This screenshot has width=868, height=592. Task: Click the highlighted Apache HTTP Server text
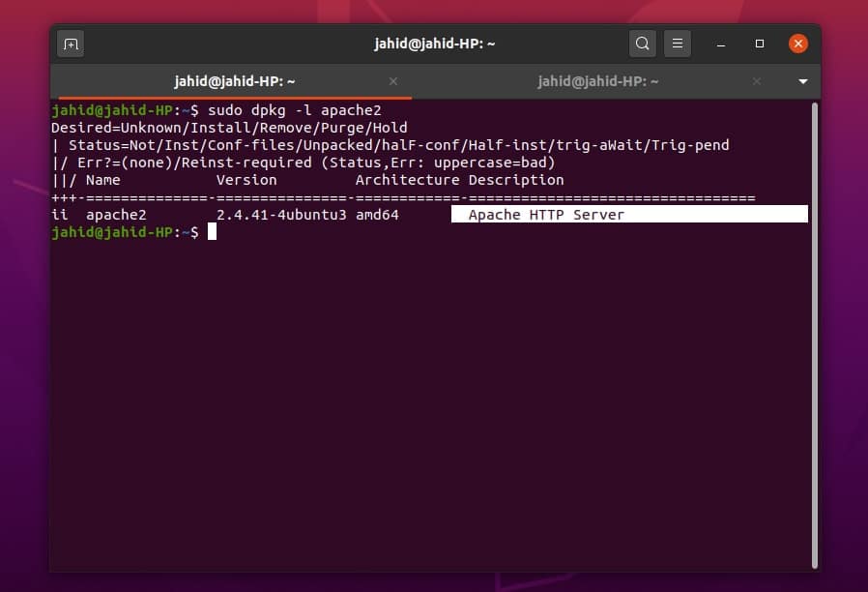(546, 215)
